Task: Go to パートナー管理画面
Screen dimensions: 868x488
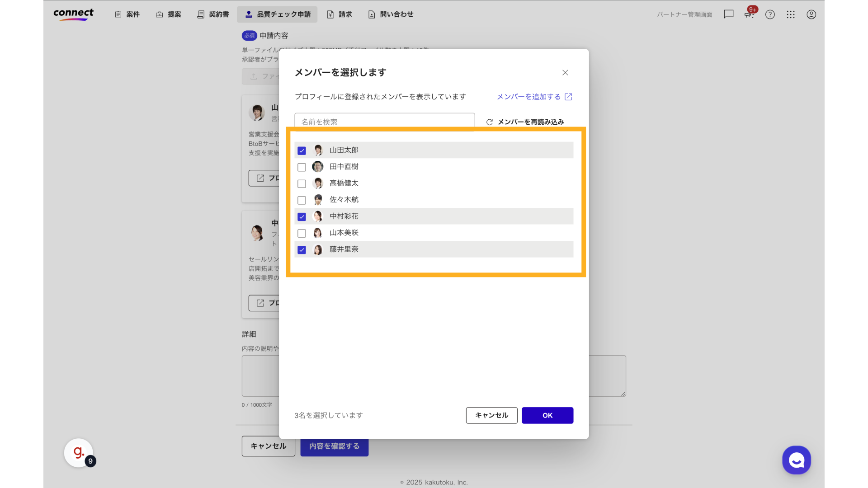Action: (x=684, y=14)
